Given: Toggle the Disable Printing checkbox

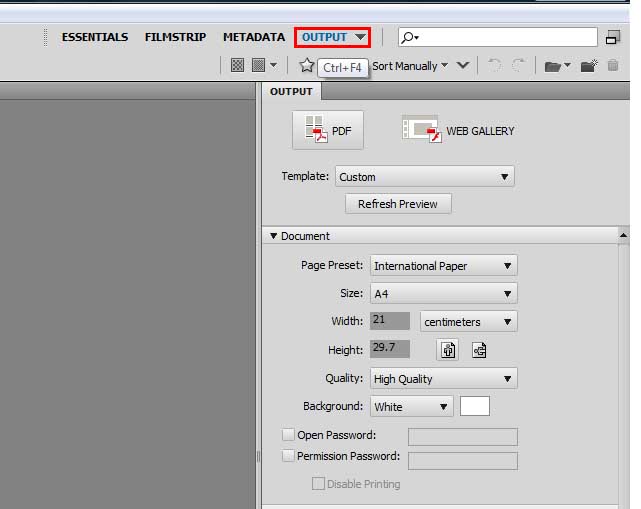Looking at the screenshot, I should click(x=318, y=484).
